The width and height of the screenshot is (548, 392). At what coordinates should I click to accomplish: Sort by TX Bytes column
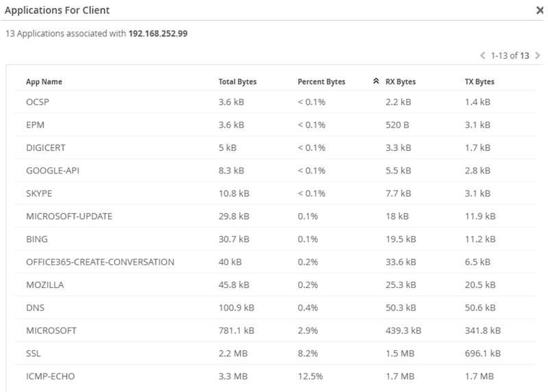click(480, 82)
